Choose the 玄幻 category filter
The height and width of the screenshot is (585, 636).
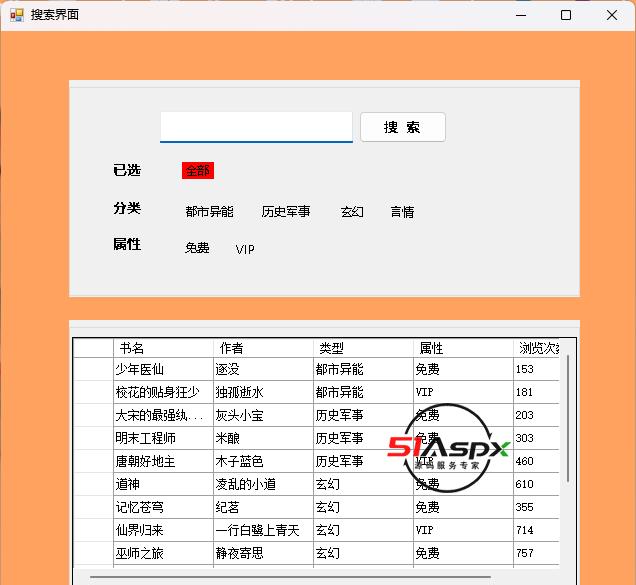tap(352, 212)
